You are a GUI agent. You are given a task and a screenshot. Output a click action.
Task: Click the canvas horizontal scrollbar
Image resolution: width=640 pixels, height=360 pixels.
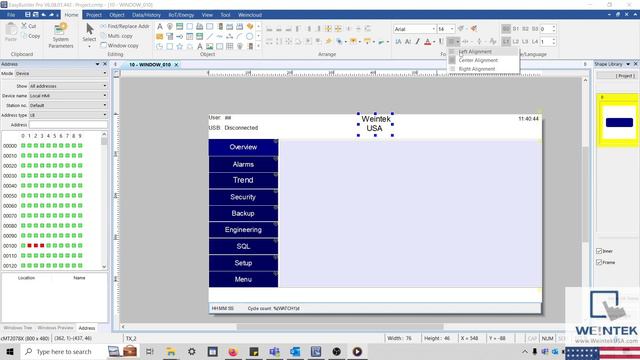click(340, 327)
